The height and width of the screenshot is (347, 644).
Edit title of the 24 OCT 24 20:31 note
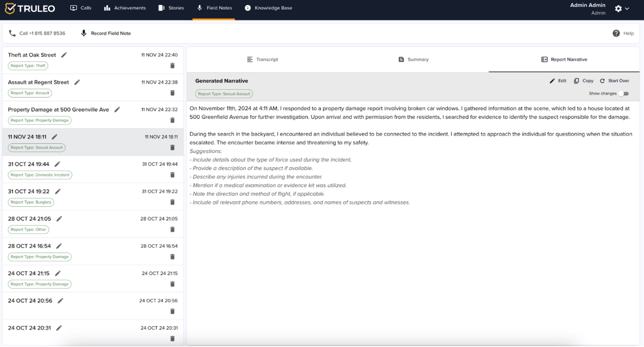(59, 328)
